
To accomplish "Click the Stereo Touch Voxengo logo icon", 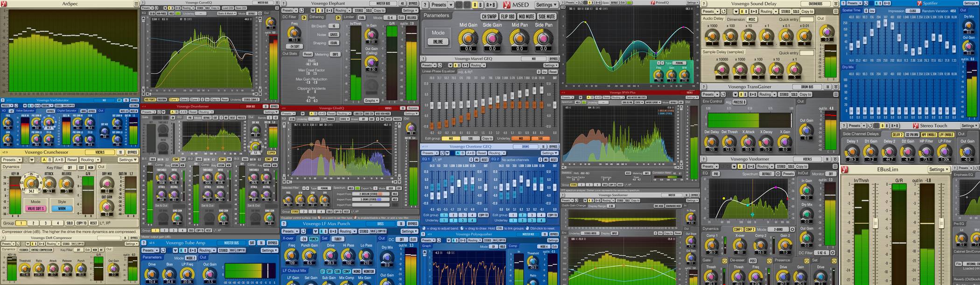I will [916, 126].
